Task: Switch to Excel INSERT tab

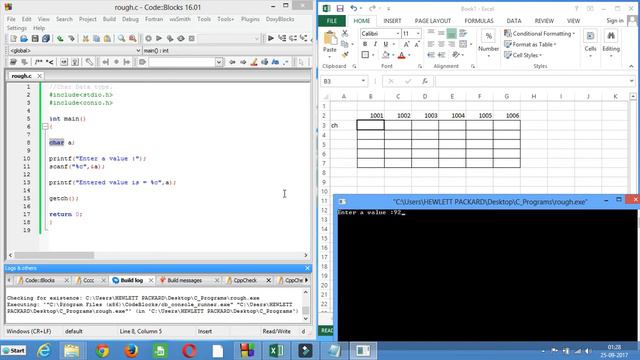Action: click(392, 21)
